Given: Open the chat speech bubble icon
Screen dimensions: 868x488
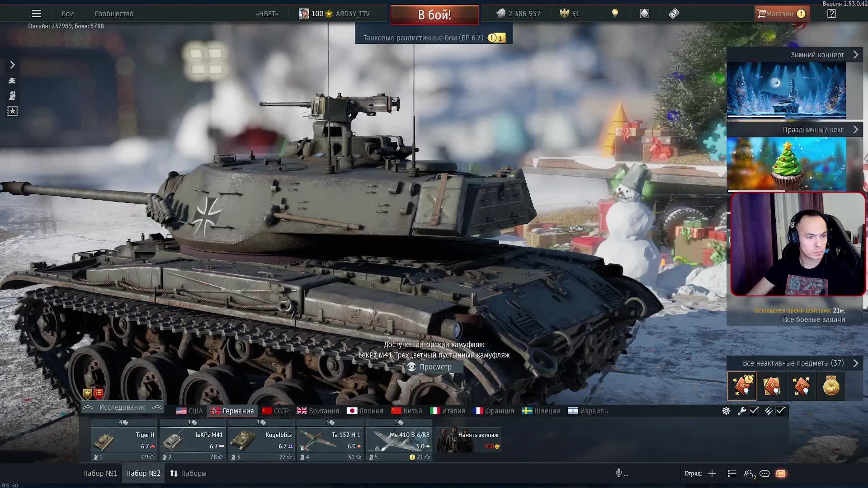Looking at the screenshot, I should pyautogui.click(x=764, y=474).
